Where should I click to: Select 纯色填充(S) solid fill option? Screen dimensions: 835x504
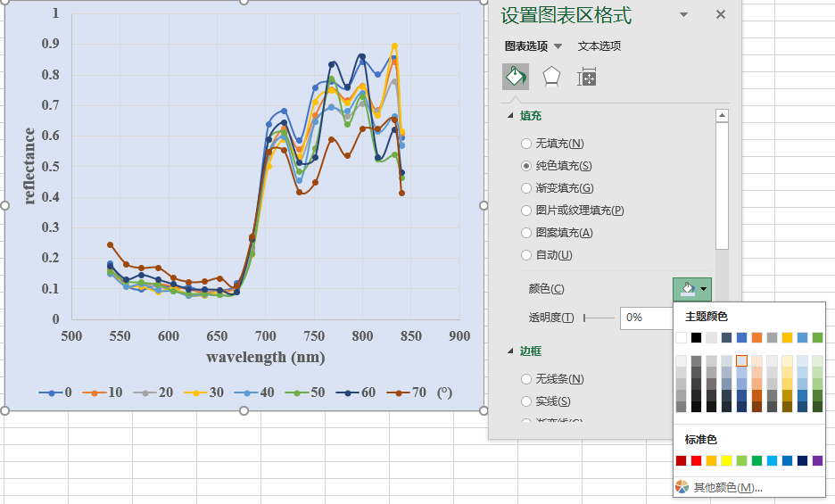point(557,166)
